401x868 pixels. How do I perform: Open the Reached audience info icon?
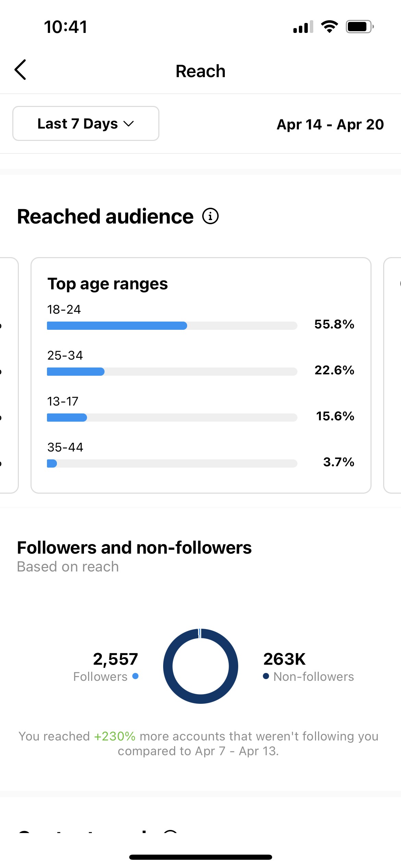[x=210, y=216]
